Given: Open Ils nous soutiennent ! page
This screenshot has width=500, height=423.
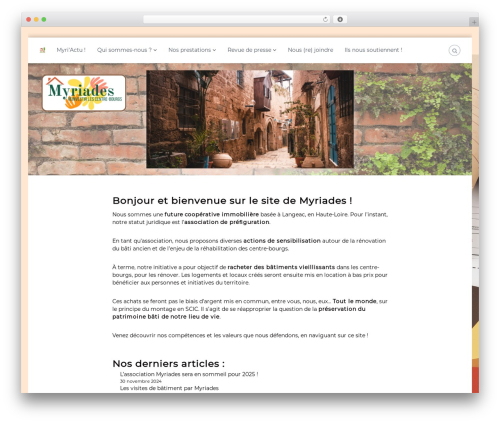Looking at the screenshot, I should point(373,50).
